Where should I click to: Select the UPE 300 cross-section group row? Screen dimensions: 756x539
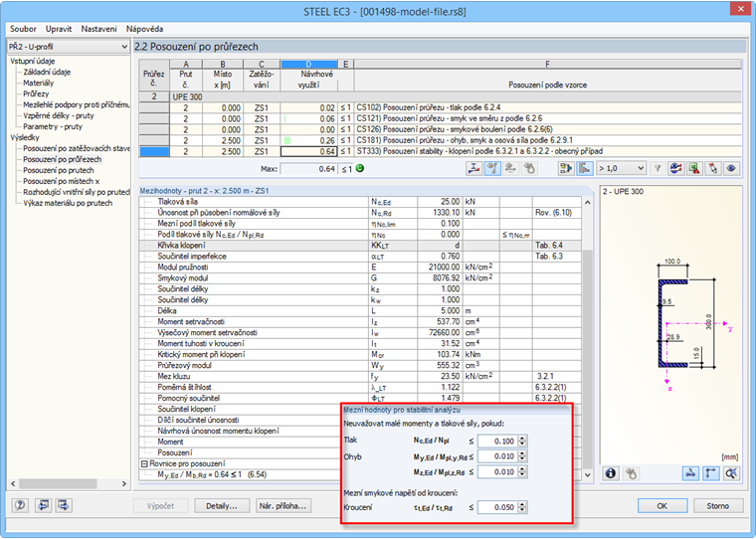coord(441,96)
